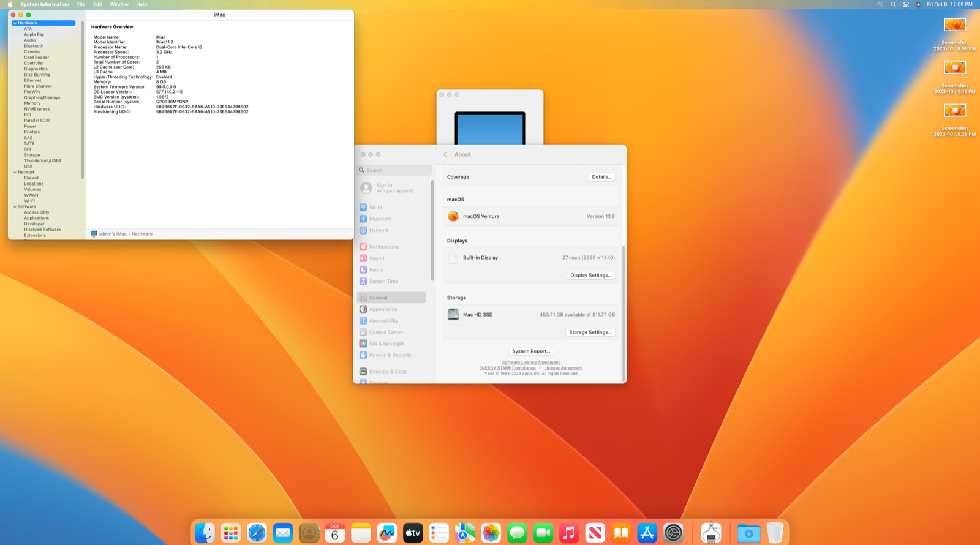The width and height of the screenshot is (980, 545).
Task: Select Screen Time in System Settings sidebar
Action: [x=391, y=282]
